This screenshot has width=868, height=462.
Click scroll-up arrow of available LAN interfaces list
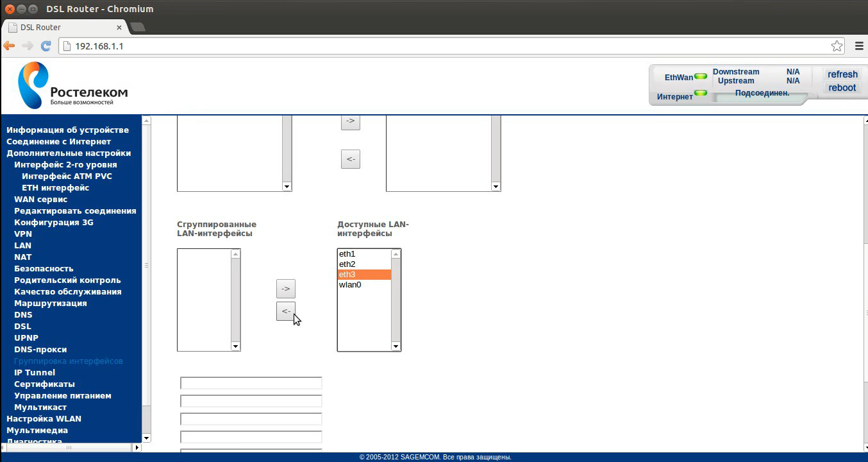(396, 254)
